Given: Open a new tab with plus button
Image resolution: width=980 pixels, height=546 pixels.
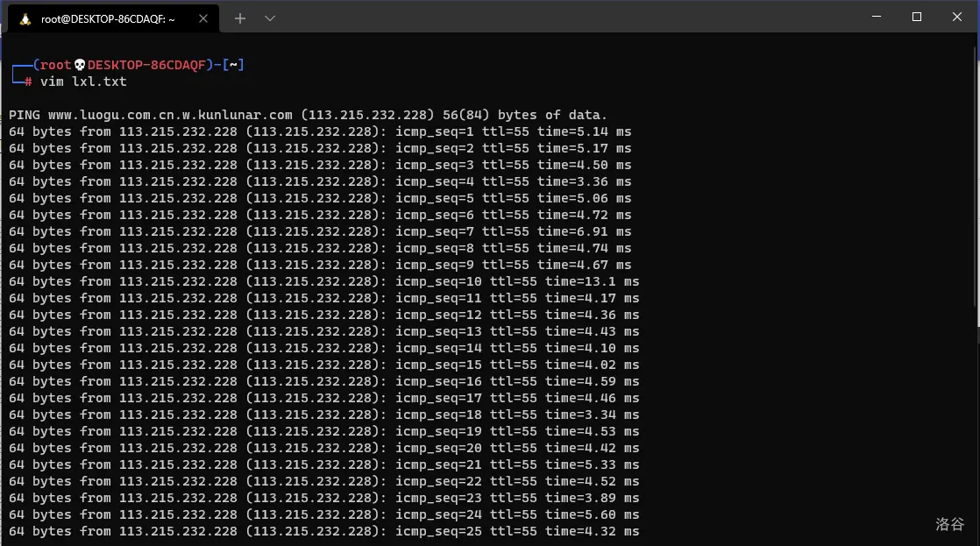Looking at the screenshot, I should pyautogui.click(x=240, y=18).
